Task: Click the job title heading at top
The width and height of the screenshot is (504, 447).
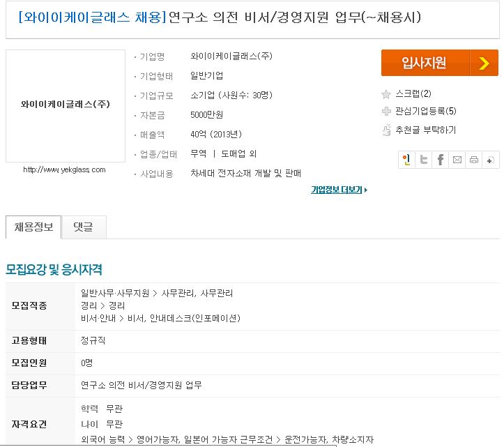Action: click(x=220, y=17)
